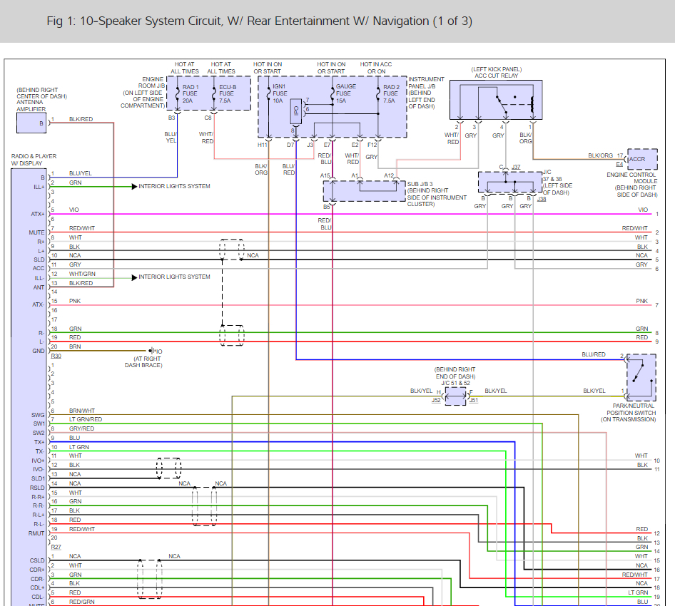Select the park/neutral position switch symbol
Image resolution: width=675 pixels, height=616 pixels.
click(x=641, y=376)
